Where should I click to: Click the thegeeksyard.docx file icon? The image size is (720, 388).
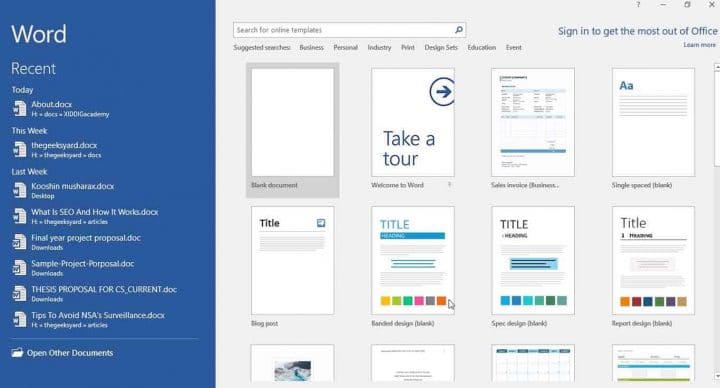(19, 150)
